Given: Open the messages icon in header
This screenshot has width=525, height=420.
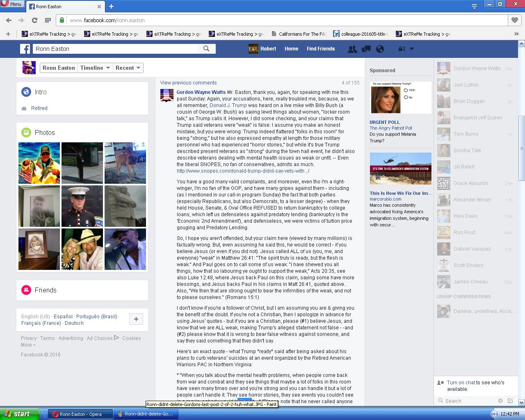Looking at the screenshot, I should pyautogui.click(x=366, y=49).
